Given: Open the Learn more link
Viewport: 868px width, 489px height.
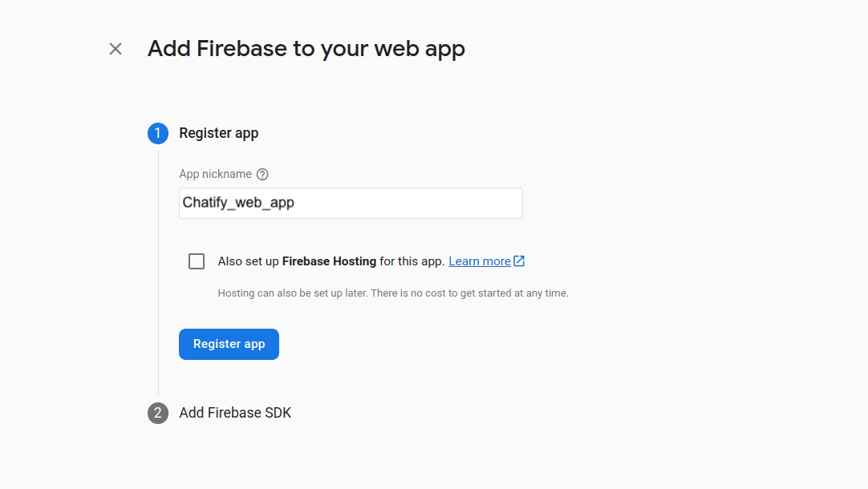Looking at the screenshot, I should pos(479,261).
